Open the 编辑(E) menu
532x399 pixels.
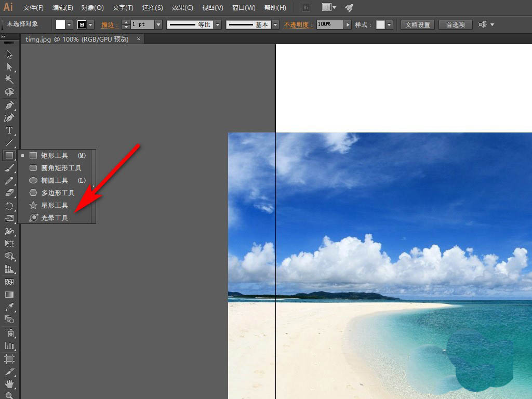[63, 7]
